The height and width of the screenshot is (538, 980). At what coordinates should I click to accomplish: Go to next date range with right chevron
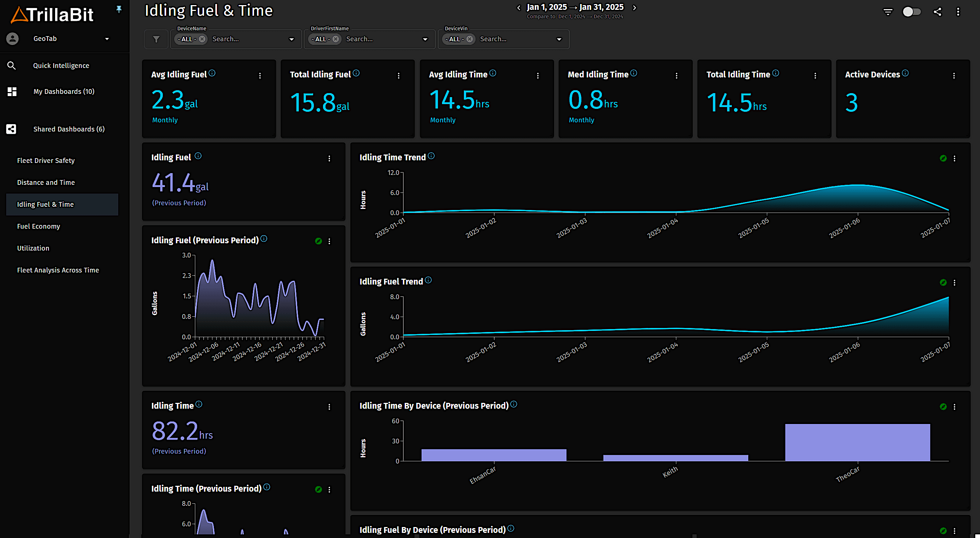click(634, 8)
